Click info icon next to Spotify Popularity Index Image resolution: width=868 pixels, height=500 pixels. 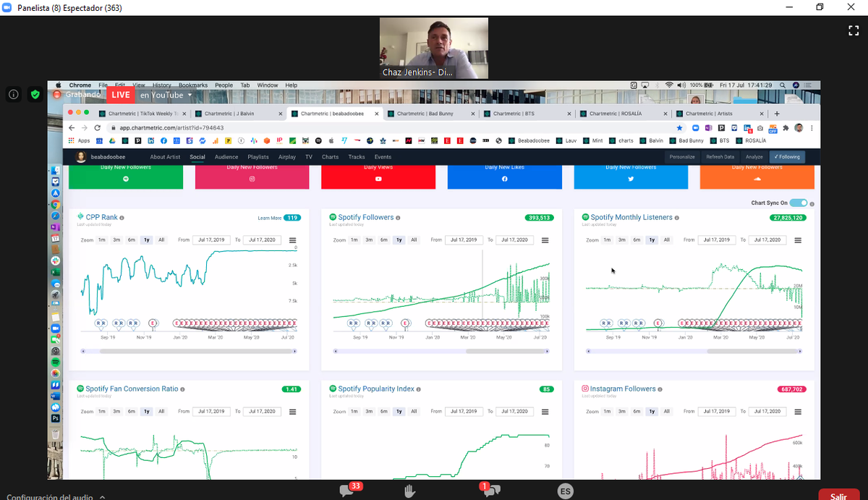tap(420, 389)
